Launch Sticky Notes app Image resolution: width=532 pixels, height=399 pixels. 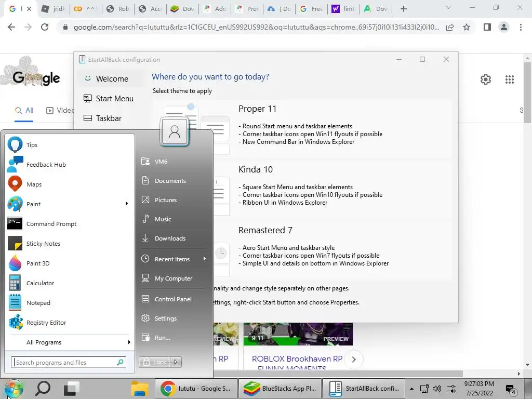pos(70,243)
